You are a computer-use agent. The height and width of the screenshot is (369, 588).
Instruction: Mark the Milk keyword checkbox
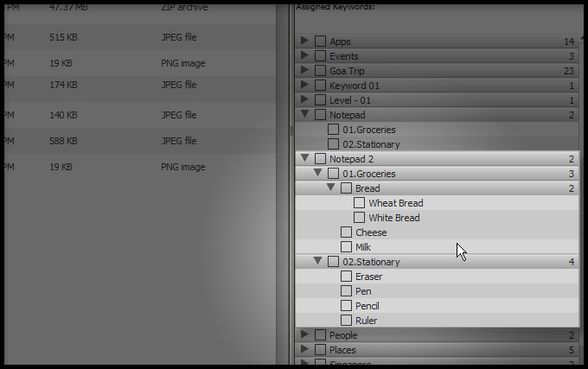tap(346, 247)
